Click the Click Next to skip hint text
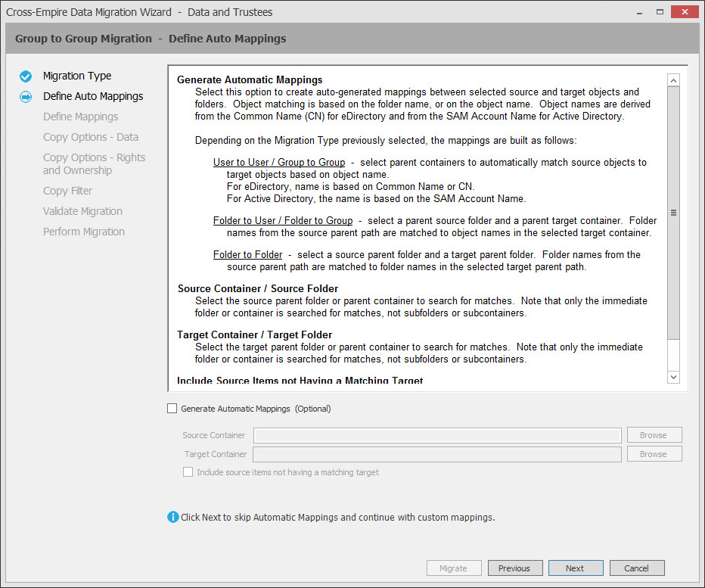The image size is (705, 588). tap(337, 518)
